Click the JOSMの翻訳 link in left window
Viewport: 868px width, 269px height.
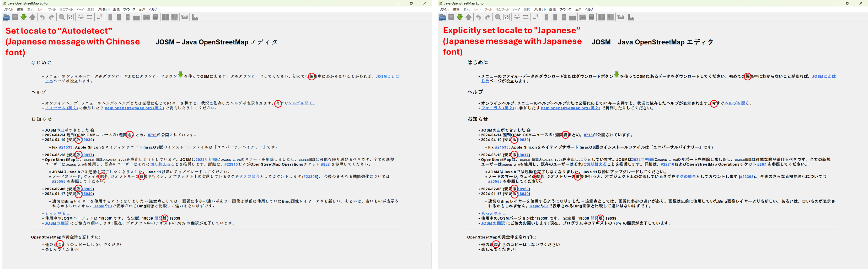pos(57,223)
